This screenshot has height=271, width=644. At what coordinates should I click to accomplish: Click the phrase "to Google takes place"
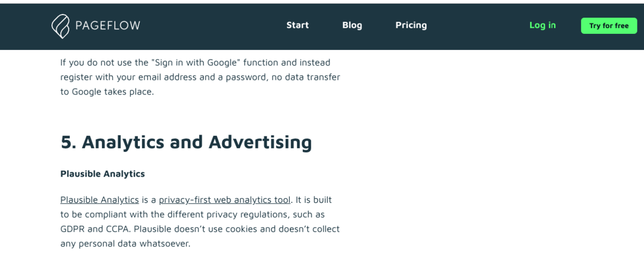tap(107, 92)
